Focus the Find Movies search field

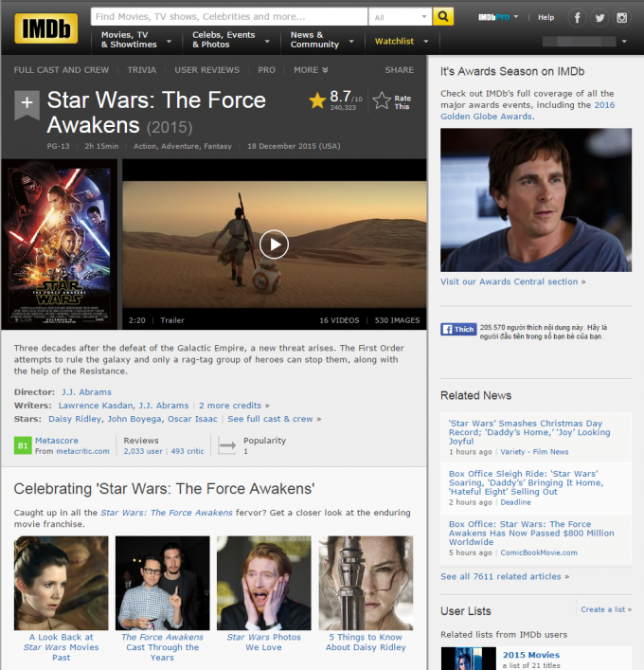229,17
